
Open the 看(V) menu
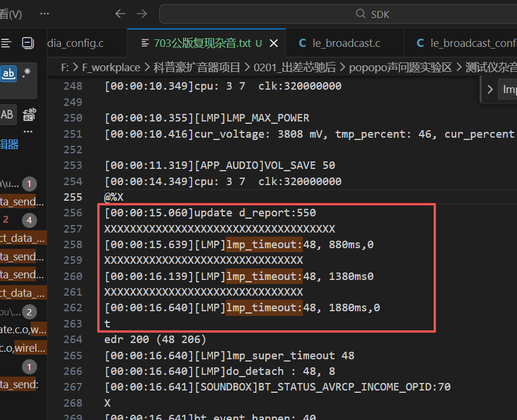click(10, 14)
